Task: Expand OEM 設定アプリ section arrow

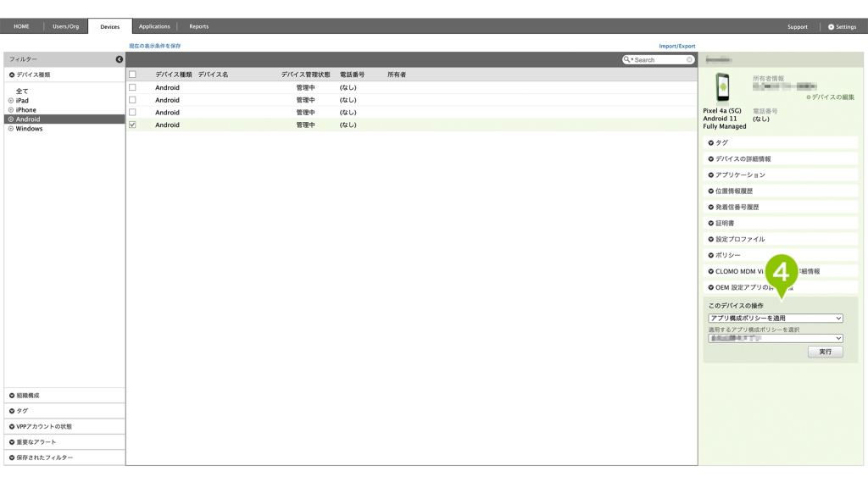Action: point(711,287)
